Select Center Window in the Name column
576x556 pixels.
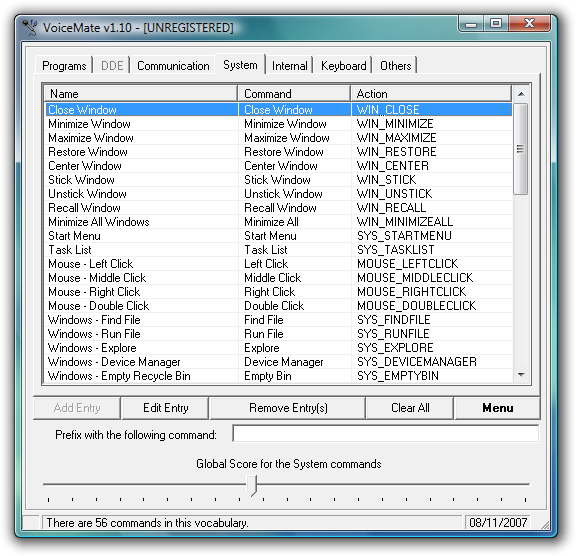pyautogui.click(x=85, y=166)
